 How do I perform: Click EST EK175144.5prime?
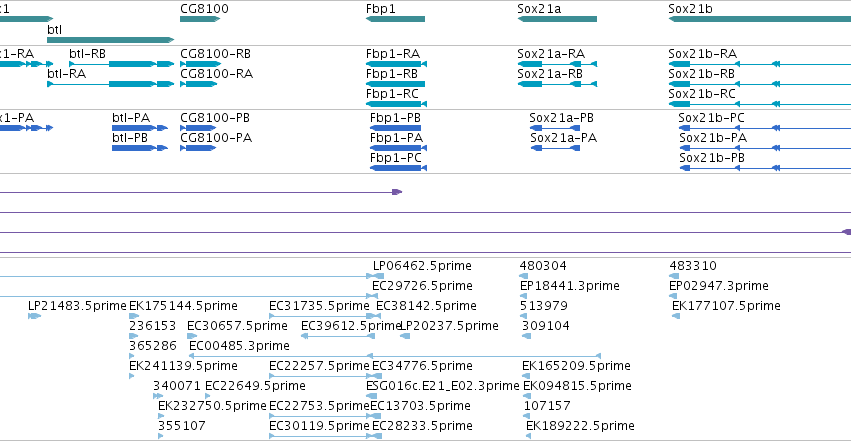183,305
